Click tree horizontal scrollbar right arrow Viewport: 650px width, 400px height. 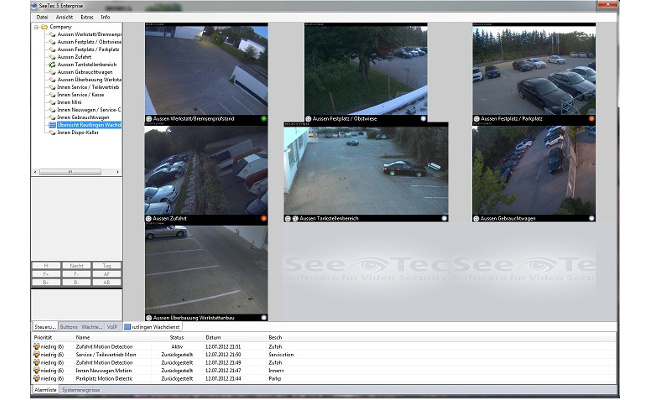tap(118, 172)
